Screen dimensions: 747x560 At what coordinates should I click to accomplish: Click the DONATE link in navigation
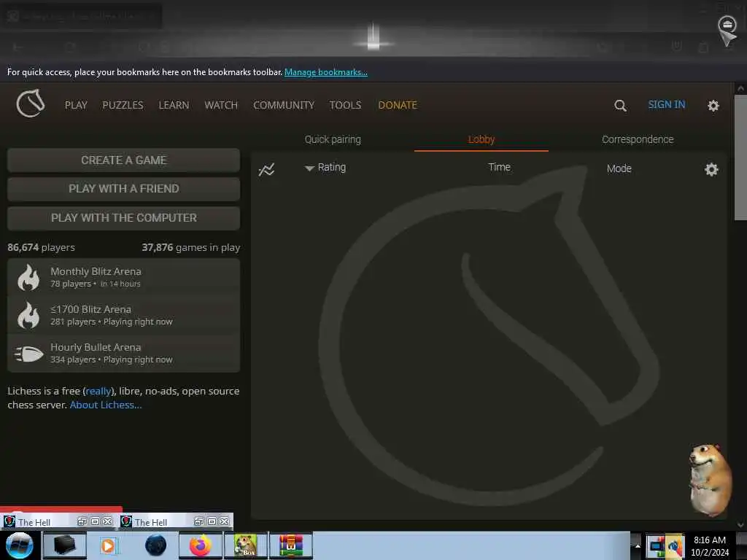point(398,105)
